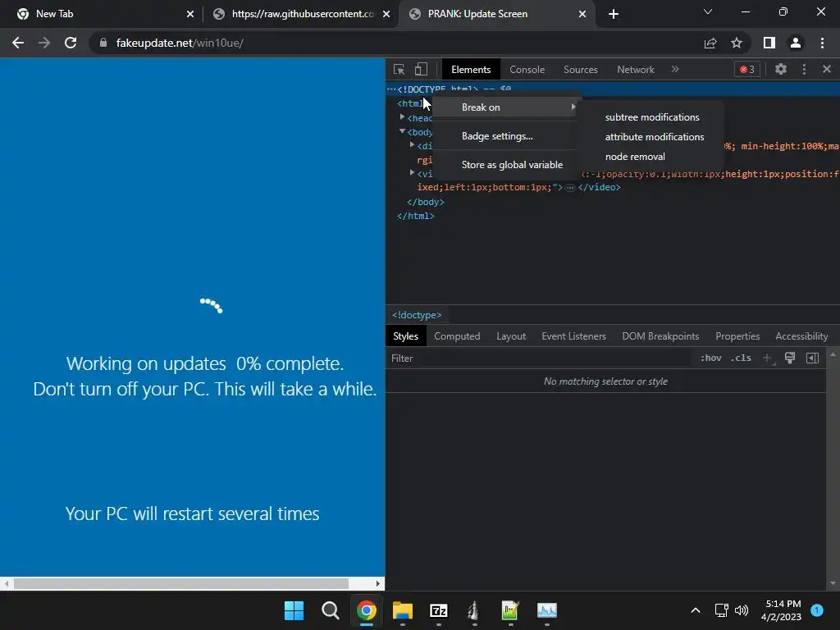Open the Layout tab
Viewport: 840px width, 630px height.
pyautogui.click(x=510, y=336)
